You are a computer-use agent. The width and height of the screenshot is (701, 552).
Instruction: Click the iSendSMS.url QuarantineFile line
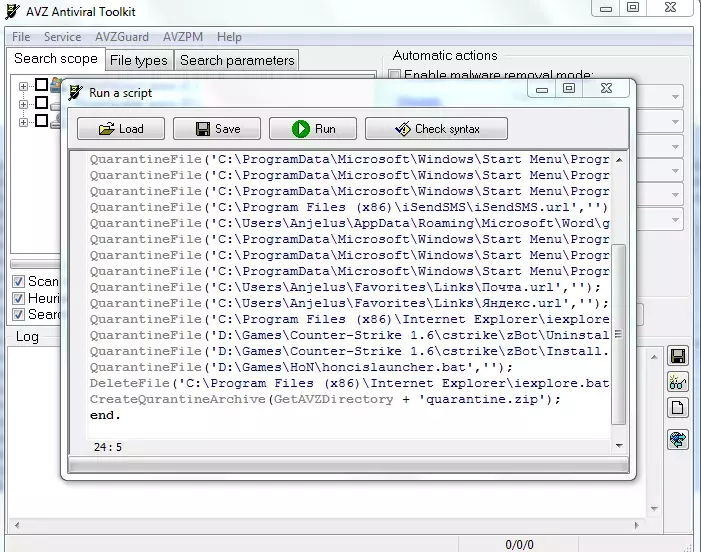point(349,207)
